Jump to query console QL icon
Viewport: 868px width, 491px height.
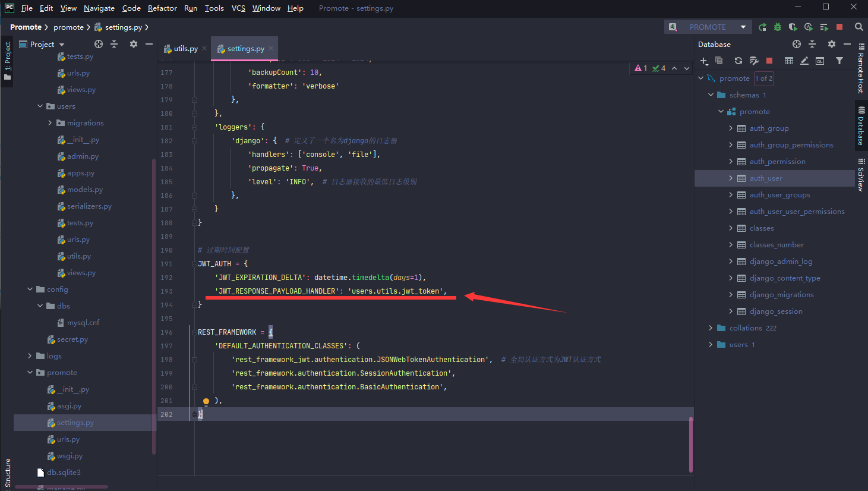tap(820, 61)
